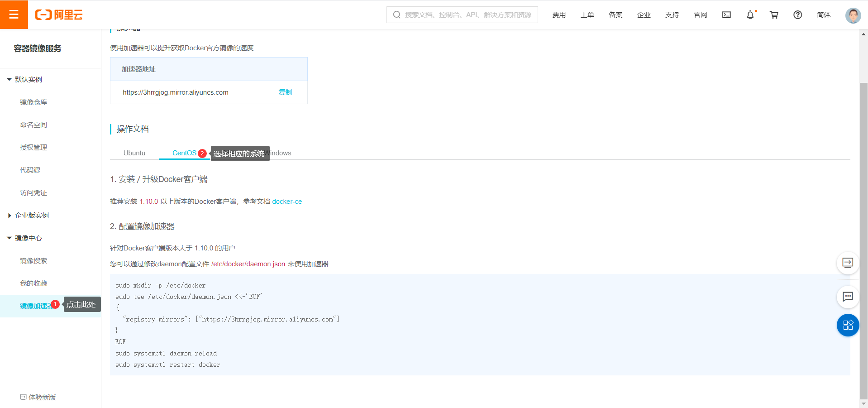Copy the accelerator address with 复制
The height and width of the screenshot is (408, 868).
click(285, 92)
